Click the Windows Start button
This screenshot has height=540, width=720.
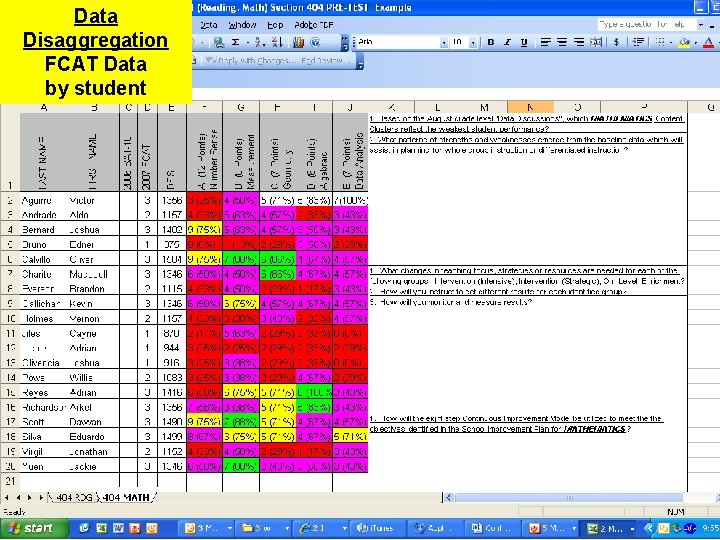pos(33,529)
